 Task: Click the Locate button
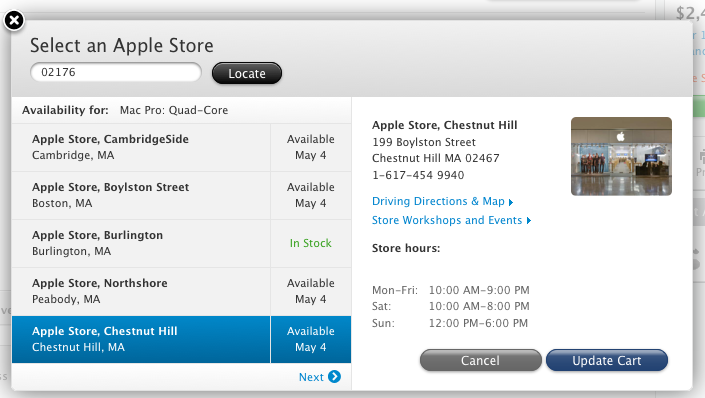point(247,73)
